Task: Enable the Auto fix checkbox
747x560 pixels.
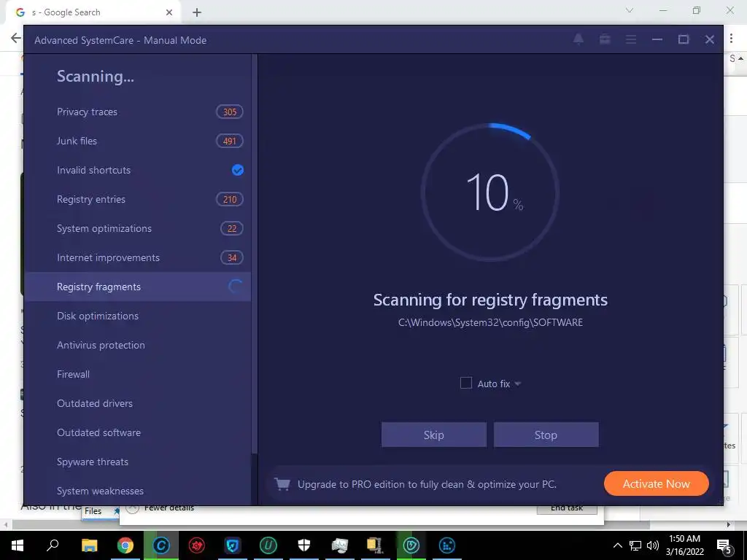Action: coord(466,383)
